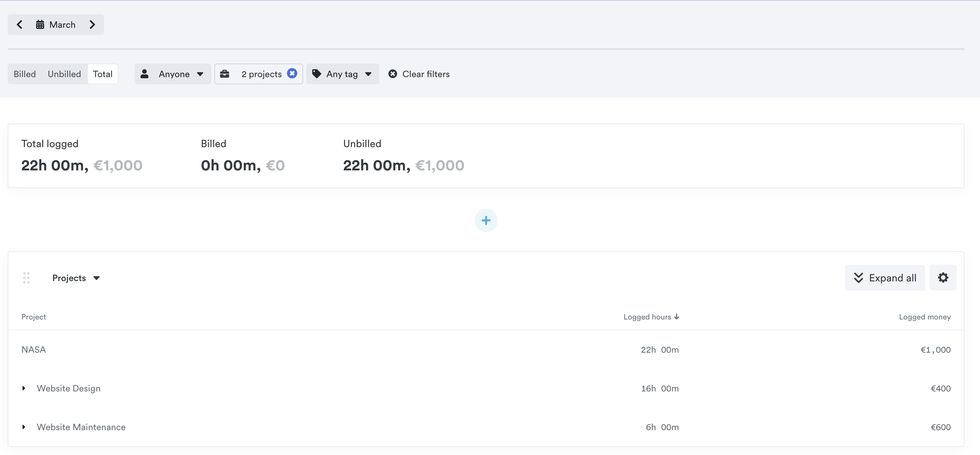Open the Anyone person dropdown

point(173,74)
